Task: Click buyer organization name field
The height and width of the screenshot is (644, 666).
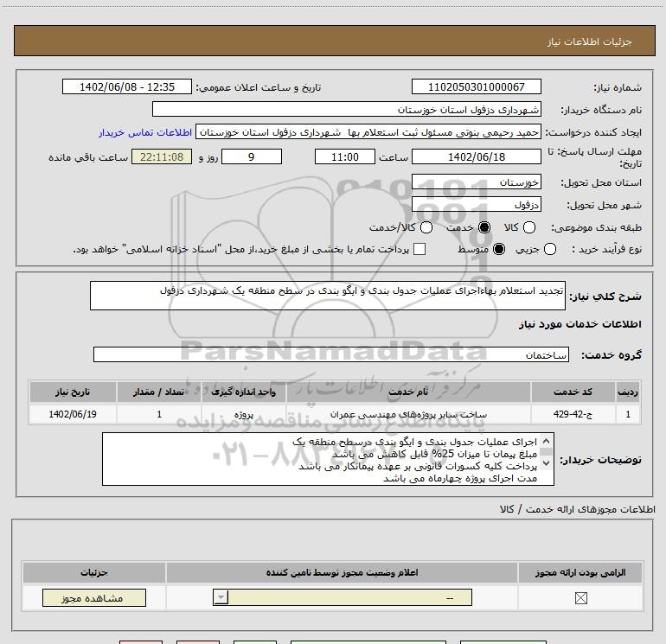Action: click(x=347, y=109)
